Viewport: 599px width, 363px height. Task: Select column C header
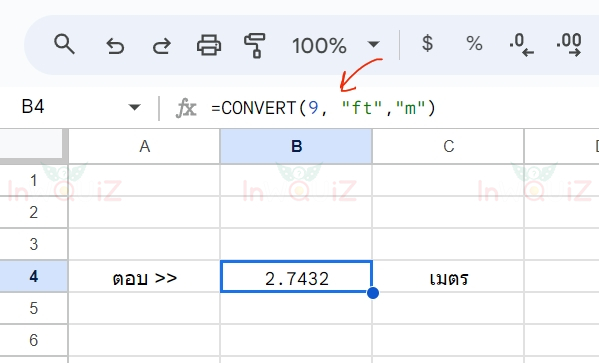click(448, 146)
